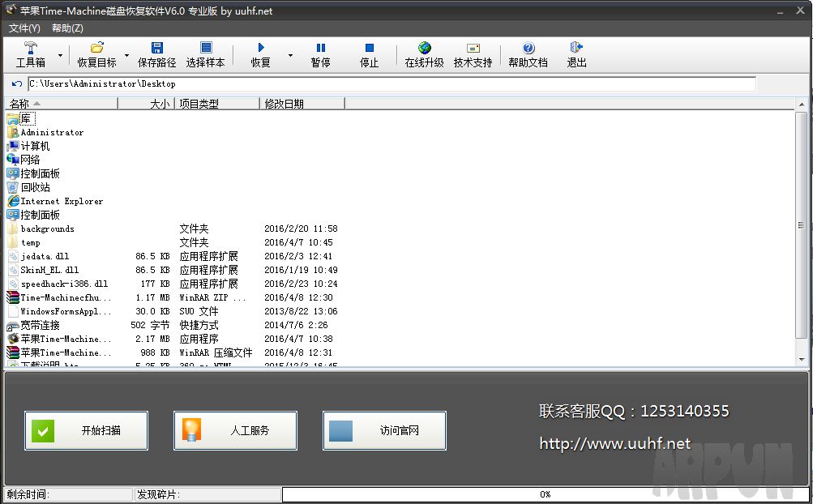Select the jedata.dll file
The image size is (813, 504).
(x=38, y=256)
